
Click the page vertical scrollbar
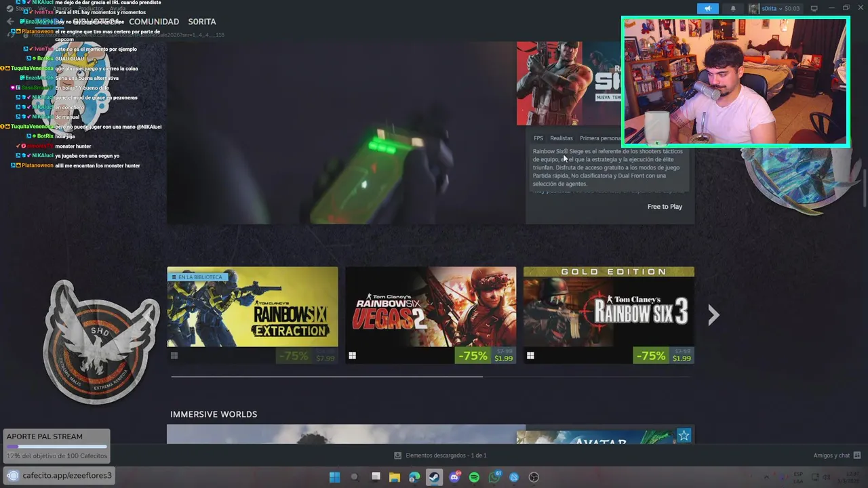(x=865, y=186)
